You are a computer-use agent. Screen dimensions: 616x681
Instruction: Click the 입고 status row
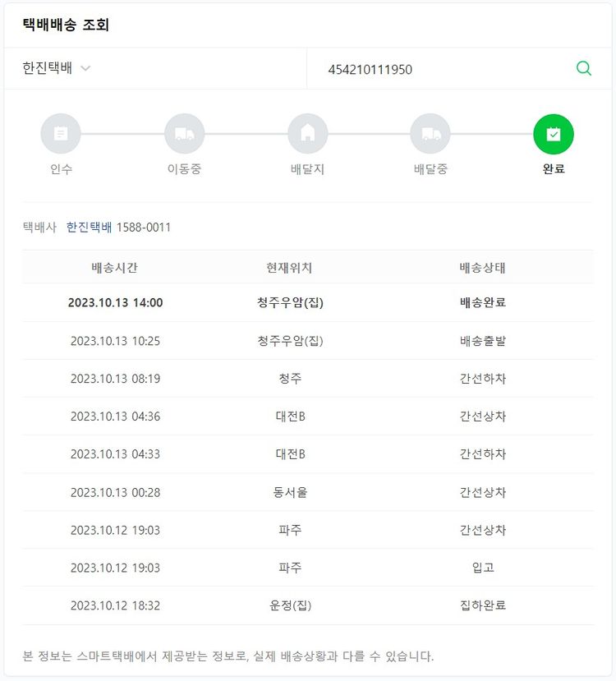tap(483, 568)
